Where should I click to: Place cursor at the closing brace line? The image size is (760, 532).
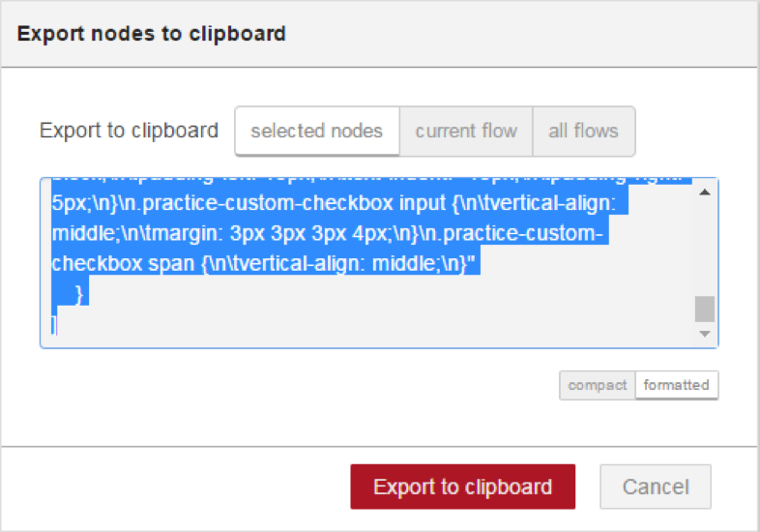78,294
